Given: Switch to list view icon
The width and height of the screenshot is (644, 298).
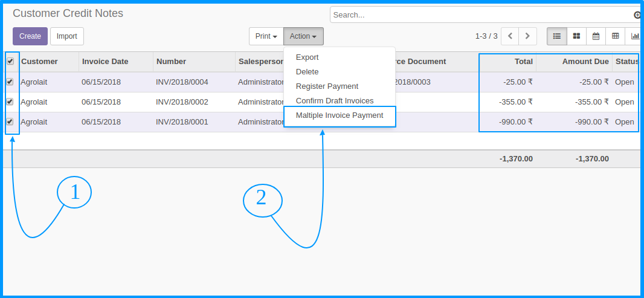Looking at the screenshot, I should click(557, 36).
